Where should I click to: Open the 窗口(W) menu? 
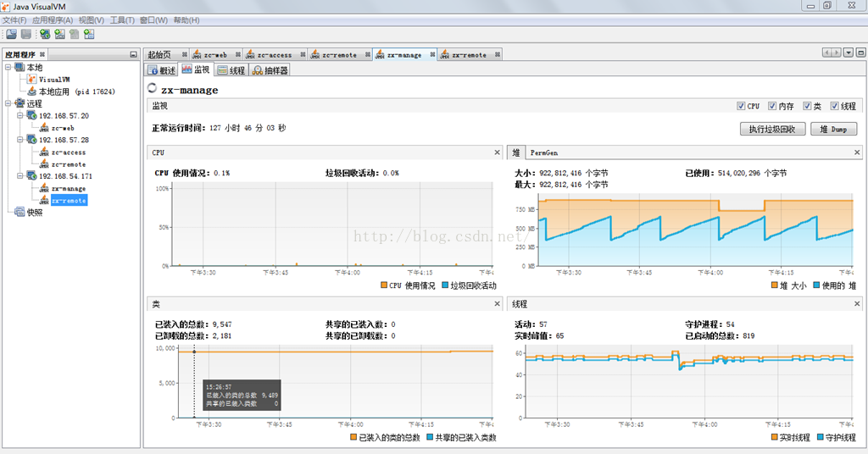click(x=153, y=20)
